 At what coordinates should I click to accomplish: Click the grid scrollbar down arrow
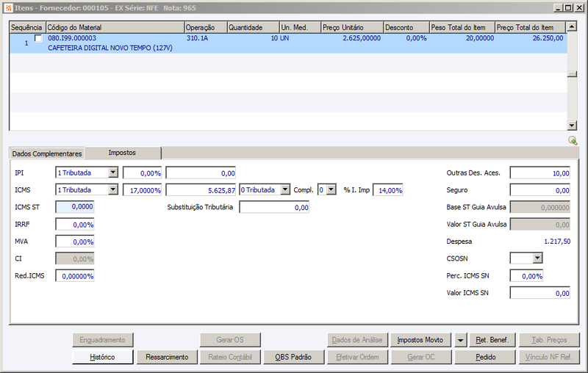(572, 126)
